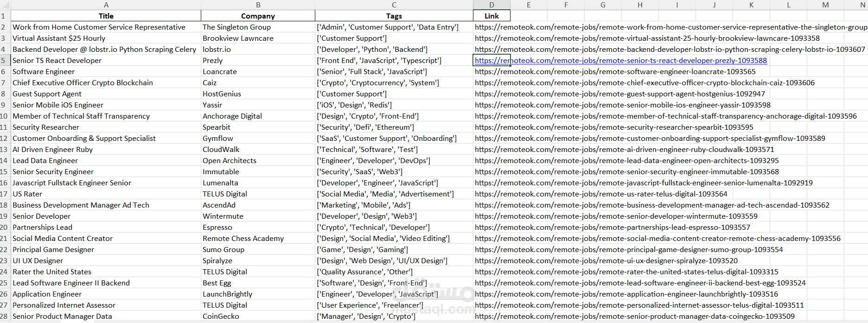This screenshot has height=323, width=868.
Task: Select 'Spearbit' company cell
Action: coord(258,127)
